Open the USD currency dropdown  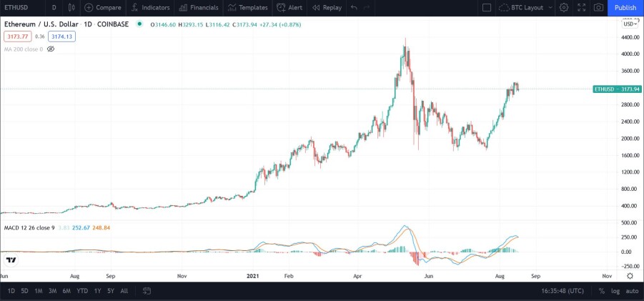point(630,24)
